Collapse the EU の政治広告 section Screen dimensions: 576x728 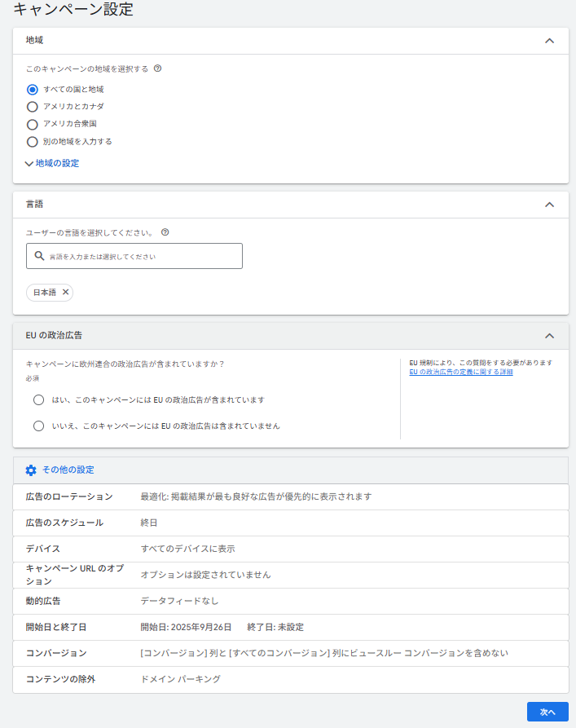pos(549,336)
